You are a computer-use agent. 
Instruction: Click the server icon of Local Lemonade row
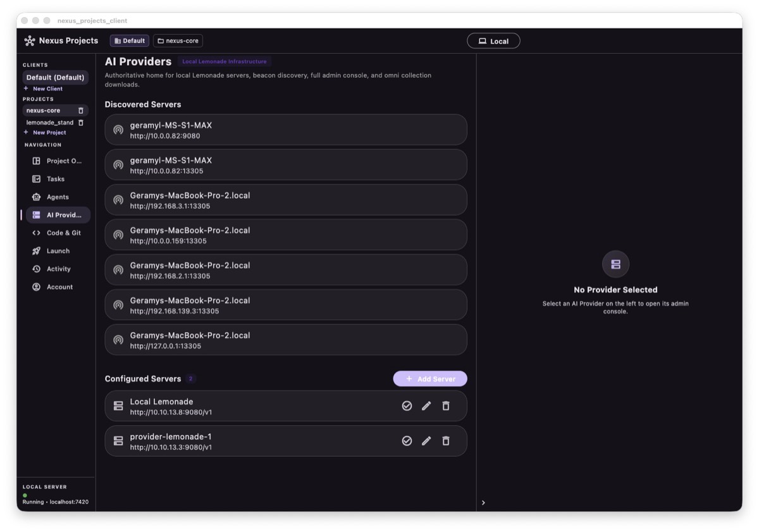(x=118, y=406)
